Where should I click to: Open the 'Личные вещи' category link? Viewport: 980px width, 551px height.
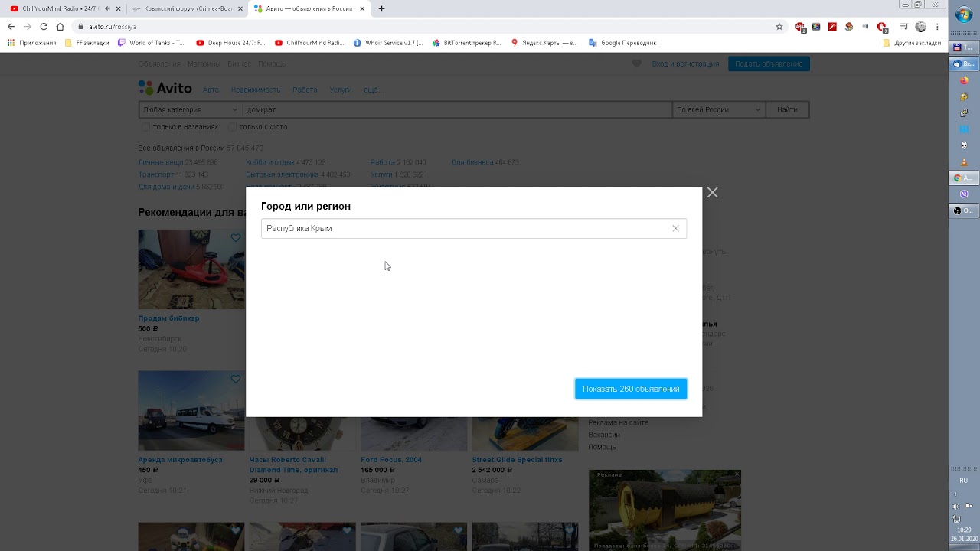[x=161, y=162]
